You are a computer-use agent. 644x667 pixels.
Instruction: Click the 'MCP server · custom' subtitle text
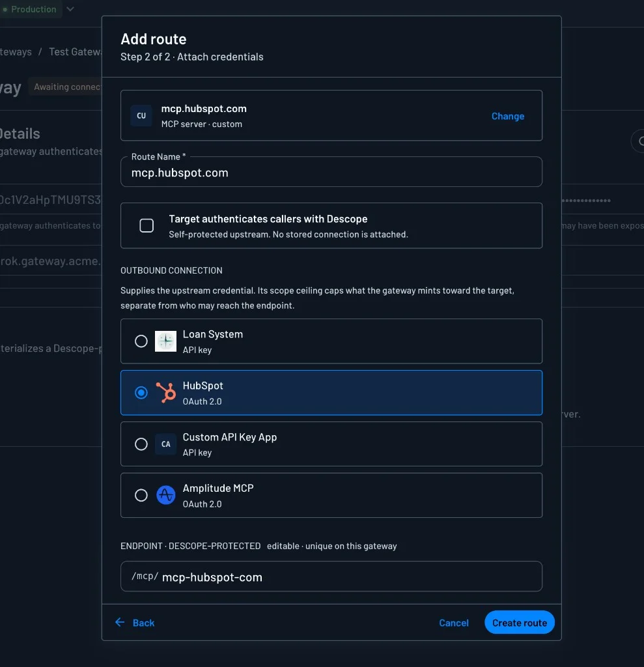tap(202, 124)
